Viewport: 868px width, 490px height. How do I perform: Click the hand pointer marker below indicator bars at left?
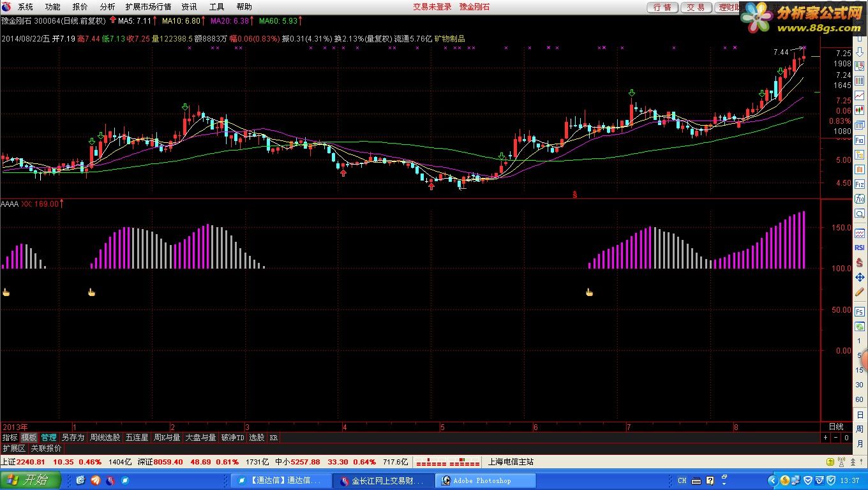[x=6, y=292]
